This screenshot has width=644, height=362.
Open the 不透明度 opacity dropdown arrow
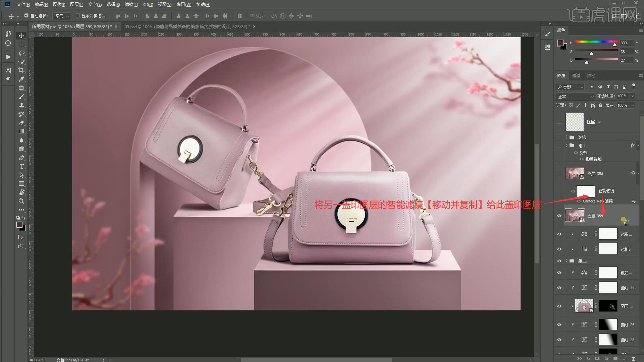[x=633, y=96]
